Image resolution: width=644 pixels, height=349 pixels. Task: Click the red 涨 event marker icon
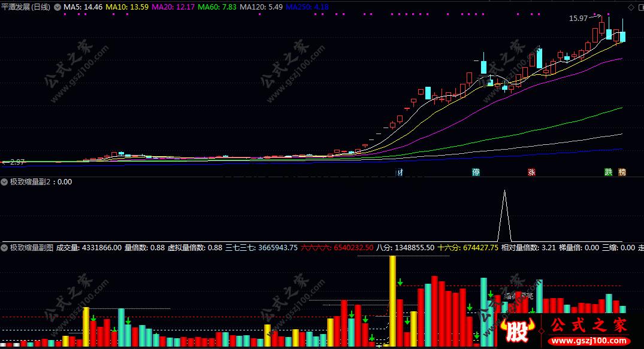click(x=531, y=172)
